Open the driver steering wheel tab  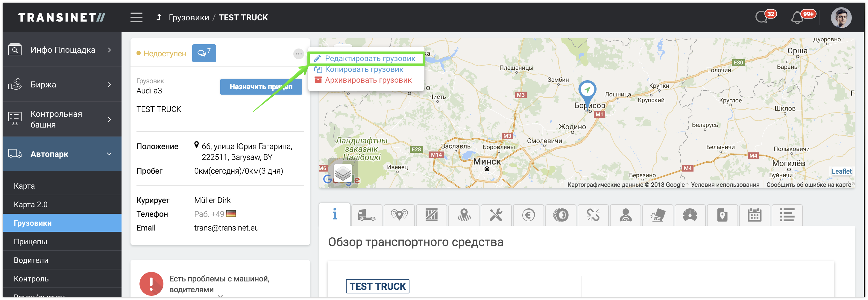(x=625, y=215)
